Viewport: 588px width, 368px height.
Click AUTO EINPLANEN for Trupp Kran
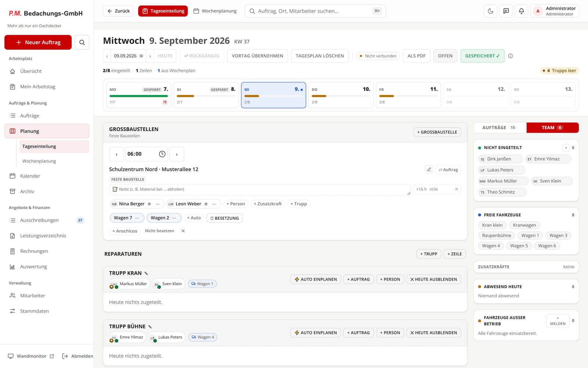[316, 279]
